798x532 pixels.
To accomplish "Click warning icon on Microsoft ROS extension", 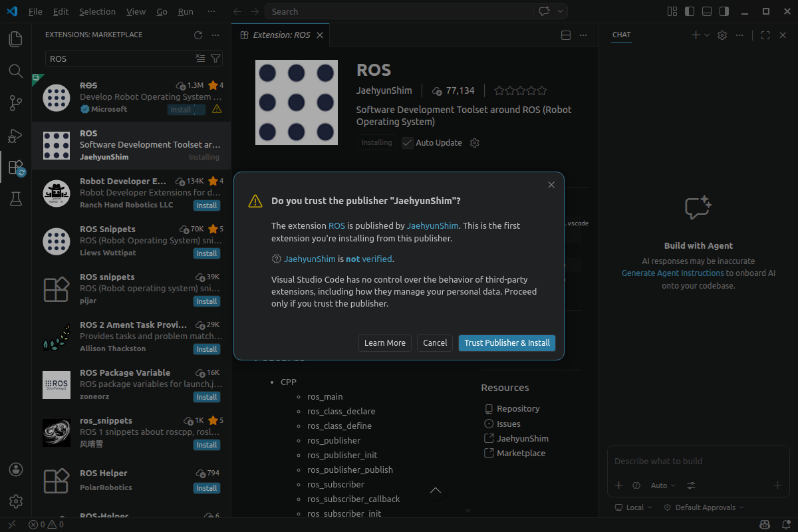I will tap(217, 109).
